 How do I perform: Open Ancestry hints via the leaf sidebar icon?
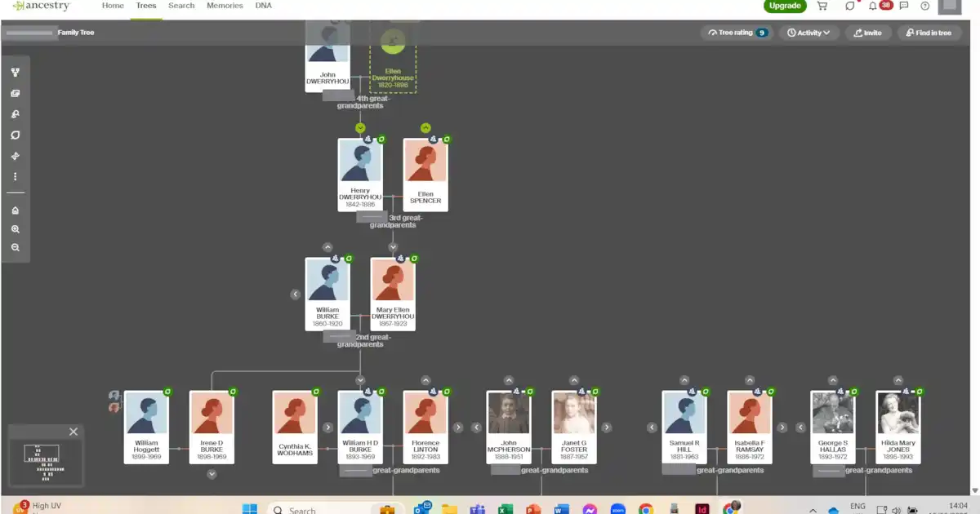(15, 135)
